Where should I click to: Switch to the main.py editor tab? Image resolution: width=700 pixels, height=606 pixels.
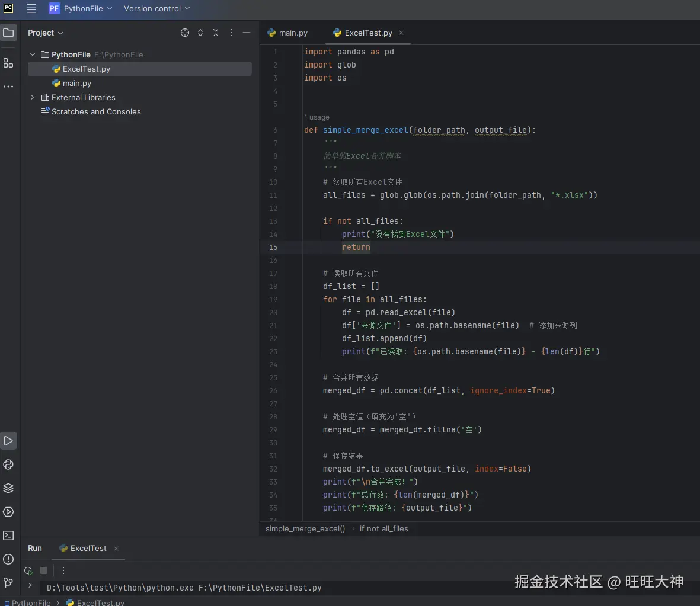click(x=287, y=33)
